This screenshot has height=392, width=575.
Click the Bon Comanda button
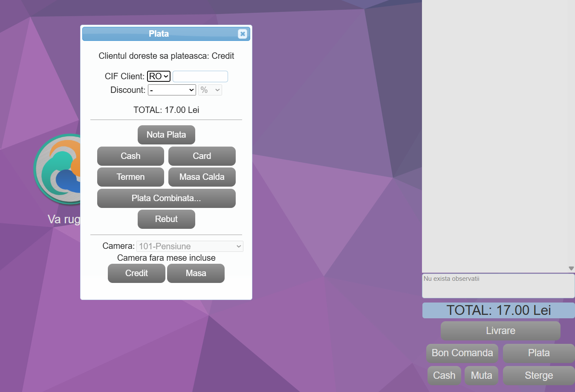tap(462, 353)
